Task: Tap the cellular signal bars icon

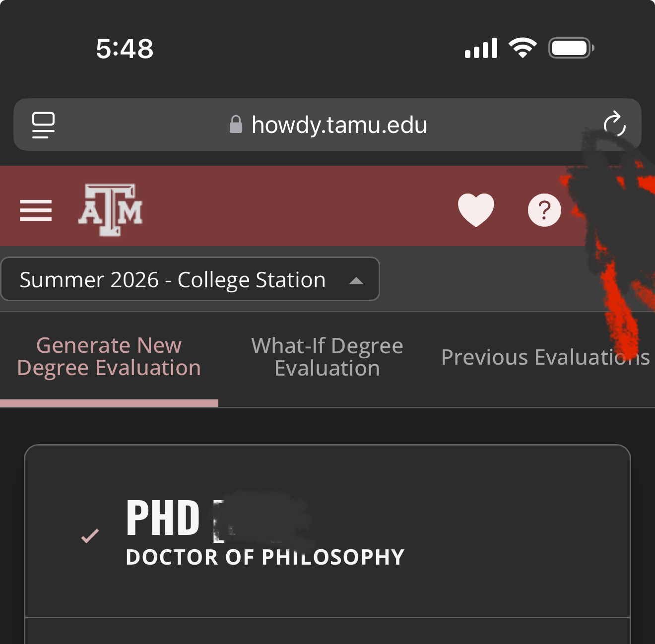Action: point(481,48)
